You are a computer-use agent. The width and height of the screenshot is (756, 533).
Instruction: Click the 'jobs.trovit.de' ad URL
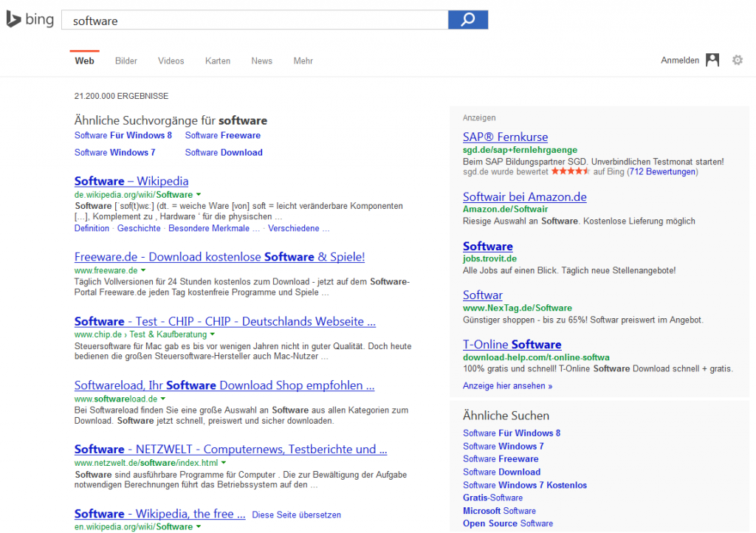[490, 259]
